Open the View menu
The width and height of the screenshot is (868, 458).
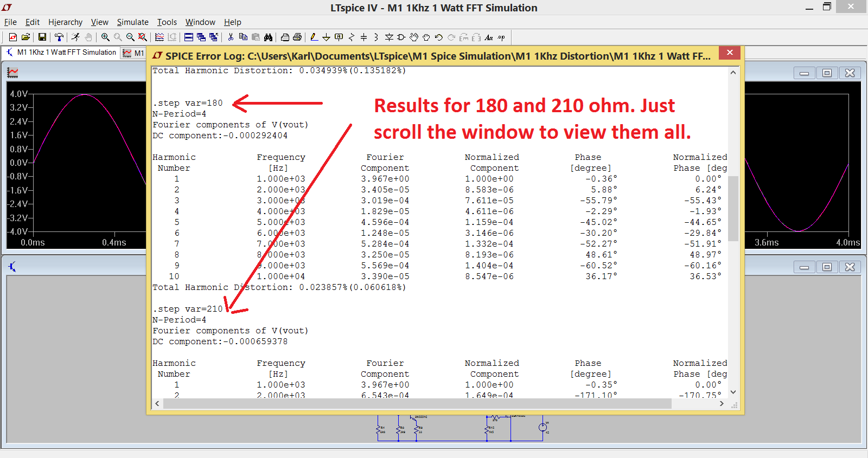99,22
